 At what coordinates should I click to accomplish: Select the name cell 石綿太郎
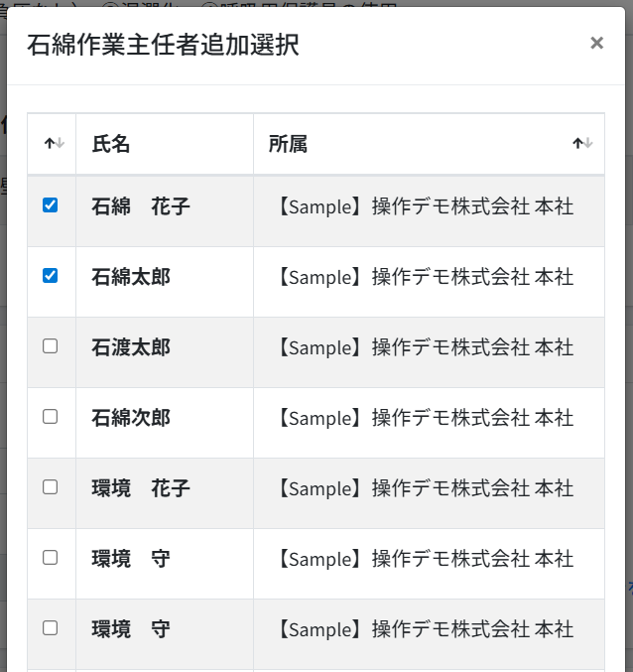(130, 278)
